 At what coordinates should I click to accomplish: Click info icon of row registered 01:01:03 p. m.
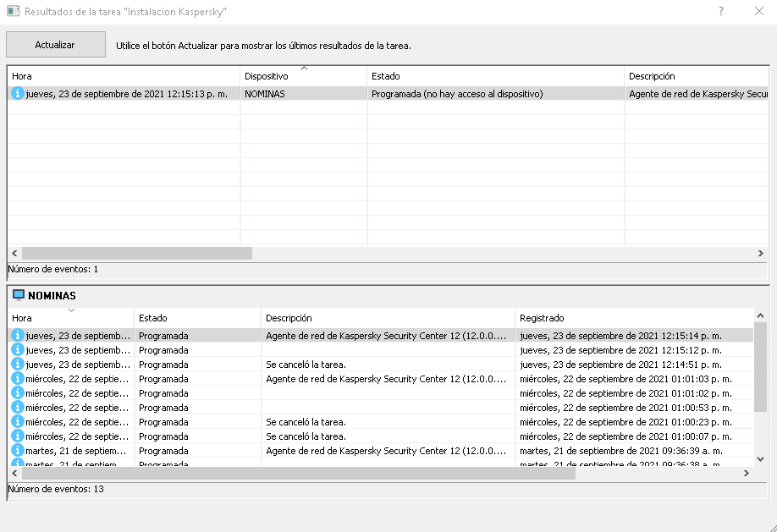17,378
